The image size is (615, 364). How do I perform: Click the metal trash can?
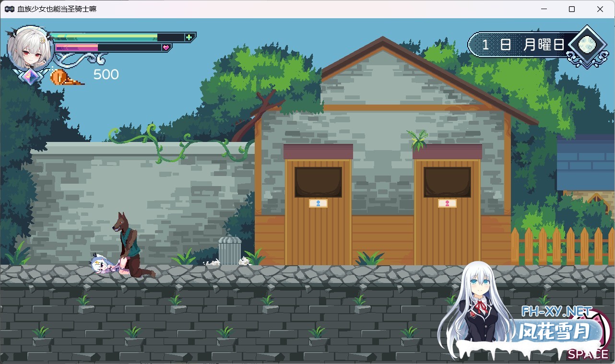(x=230, y=250)
